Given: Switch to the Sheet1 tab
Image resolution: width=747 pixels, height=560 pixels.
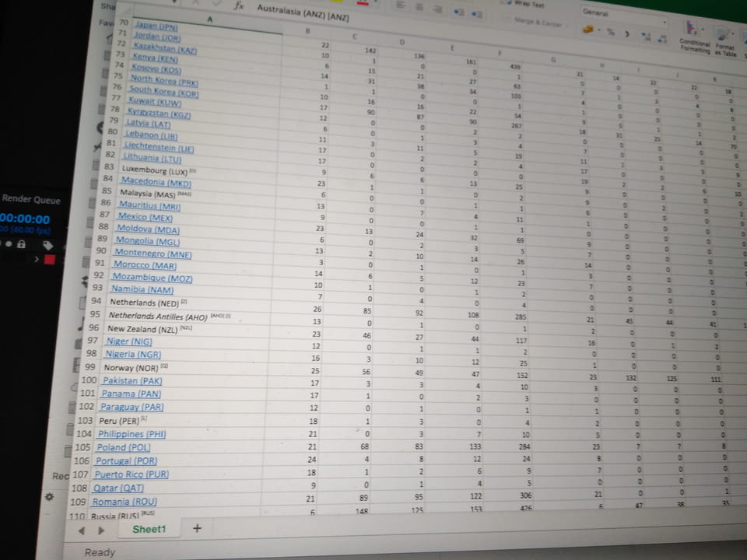Looking at the screenshot, I should click(149, 529).
